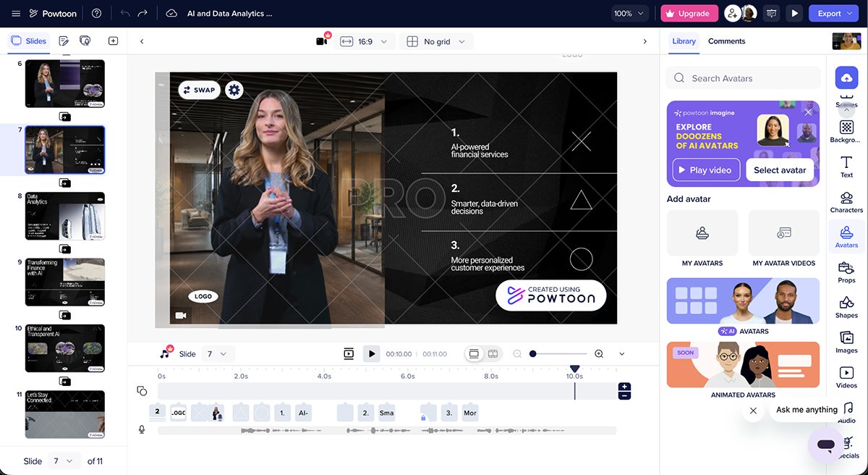This screenshot has height=475, width=868.
Task: Adjust the timeline zoom slider handle
Action: coord(533,354)
